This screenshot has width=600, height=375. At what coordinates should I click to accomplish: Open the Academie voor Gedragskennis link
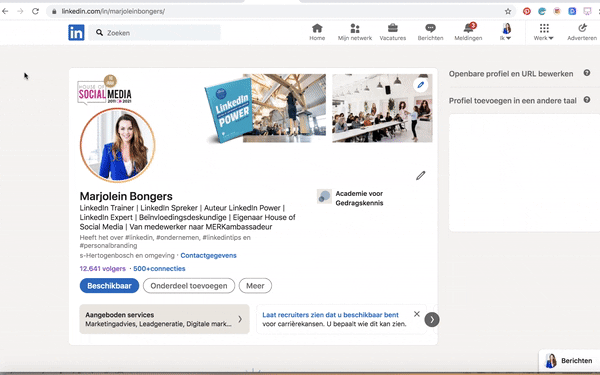coord(359,198)
